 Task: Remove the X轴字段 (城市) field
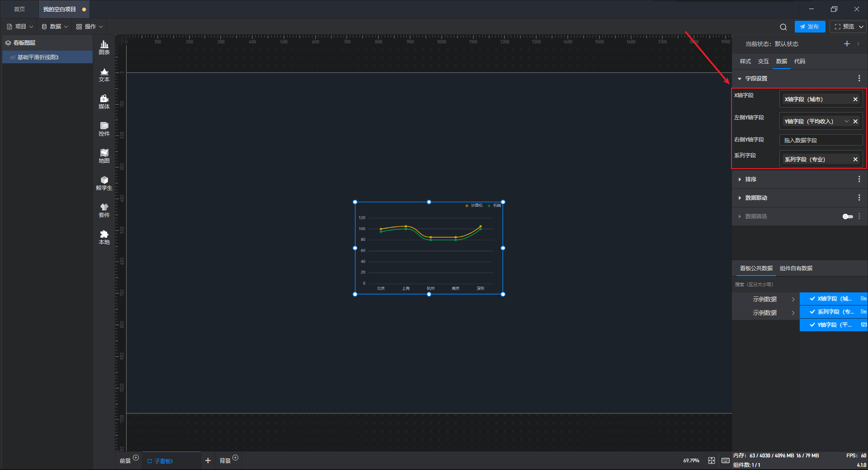pyautogui.click(x=855, y=99)
